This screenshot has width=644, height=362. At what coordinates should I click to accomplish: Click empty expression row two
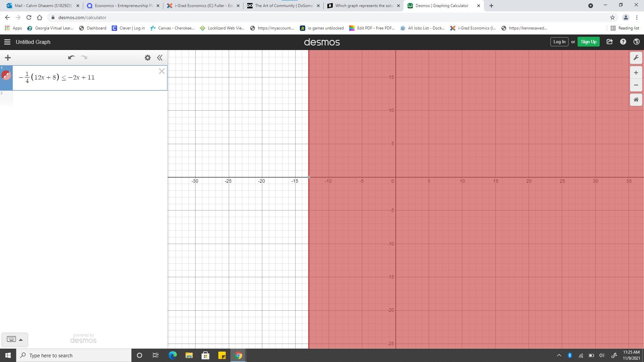(x=89, y=98)
